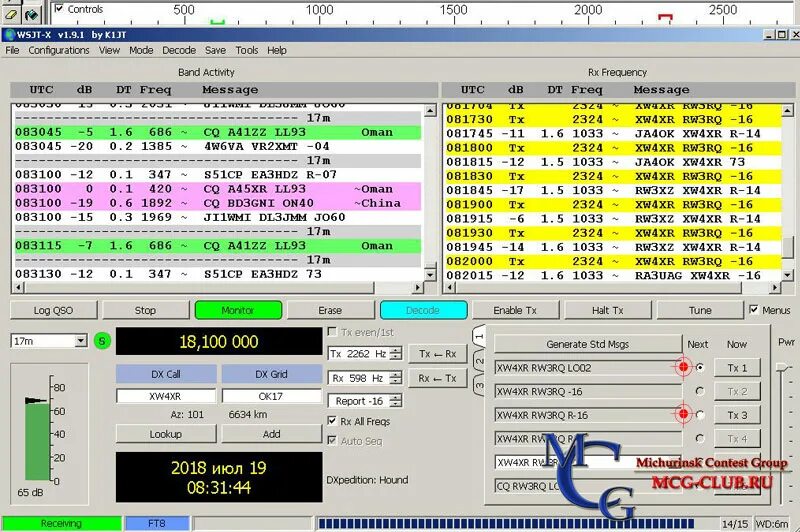
Task: Click the Lookup button
Action: (x=166, y=434)
